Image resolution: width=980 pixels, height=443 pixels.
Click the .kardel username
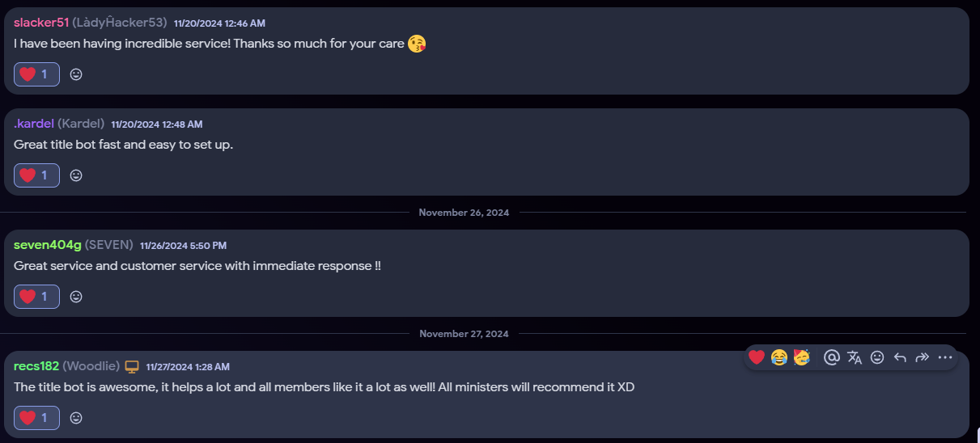(x=34, y=124)
